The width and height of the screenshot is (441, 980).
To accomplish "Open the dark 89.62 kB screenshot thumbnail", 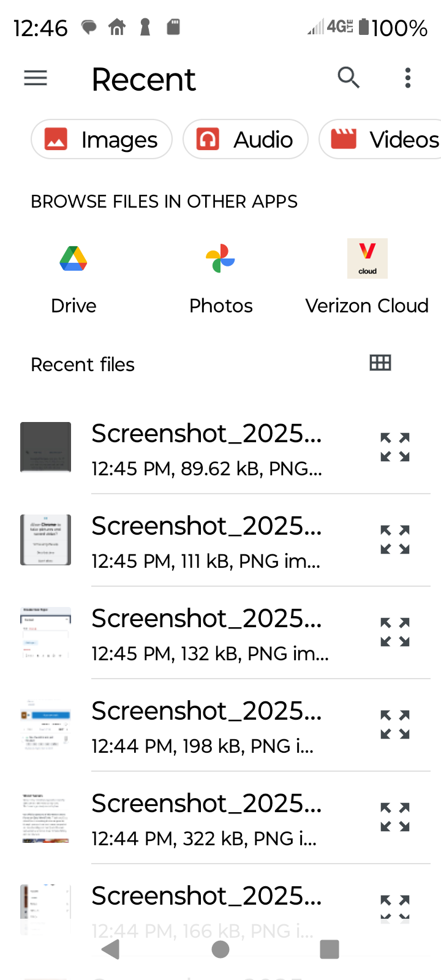I will click(46, 447).
